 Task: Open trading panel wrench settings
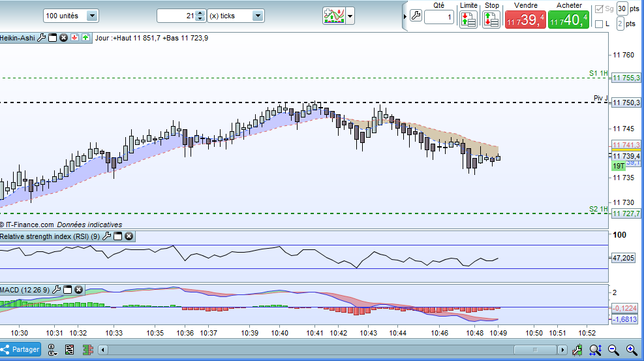click(416, 16)
